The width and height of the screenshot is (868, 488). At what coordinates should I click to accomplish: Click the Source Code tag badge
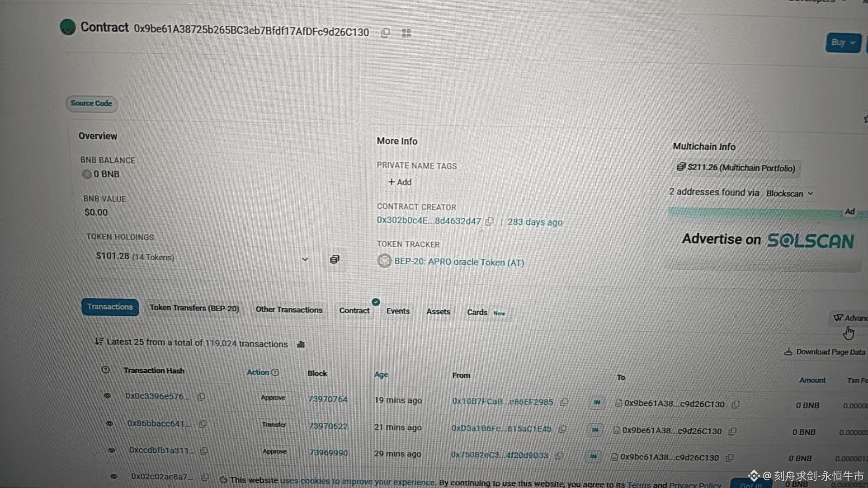pos(91,103)
